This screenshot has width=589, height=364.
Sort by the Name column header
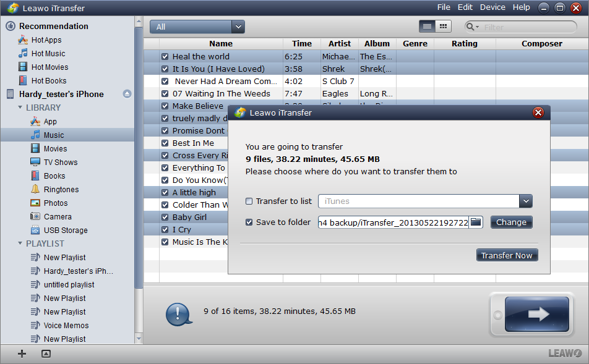click(221, 43)
